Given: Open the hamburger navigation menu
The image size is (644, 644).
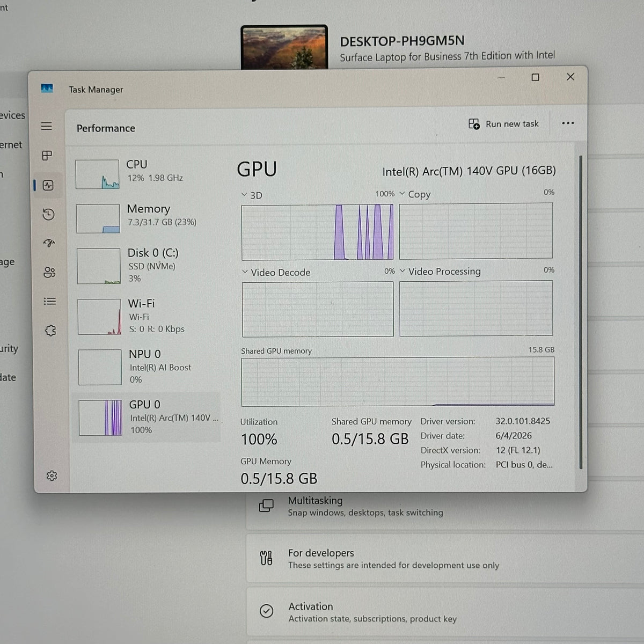Looking at the screenshot, I should [47, 126].
